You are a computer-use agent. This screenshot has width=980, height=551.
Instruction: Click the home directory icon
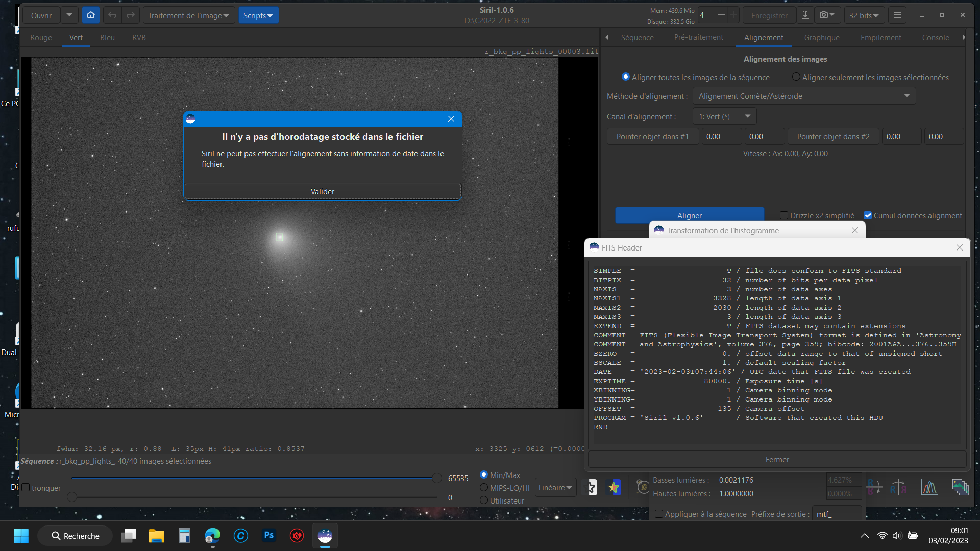tap(90, 15)
